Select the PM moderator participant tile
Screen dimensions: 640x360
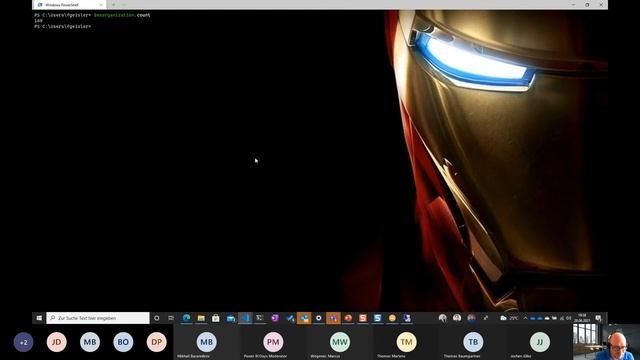point(273,342)
